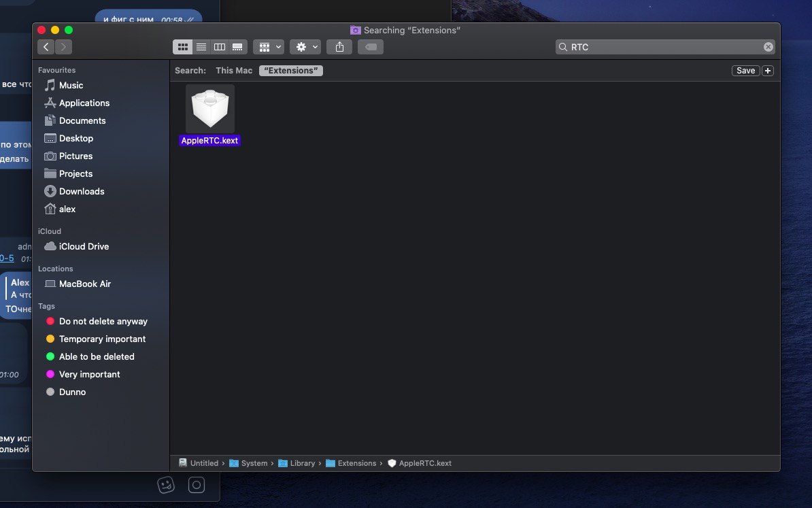This screenshot has width=812, height=508.
Task: Switch to gallery view
Action: click(x=238, y=47)
